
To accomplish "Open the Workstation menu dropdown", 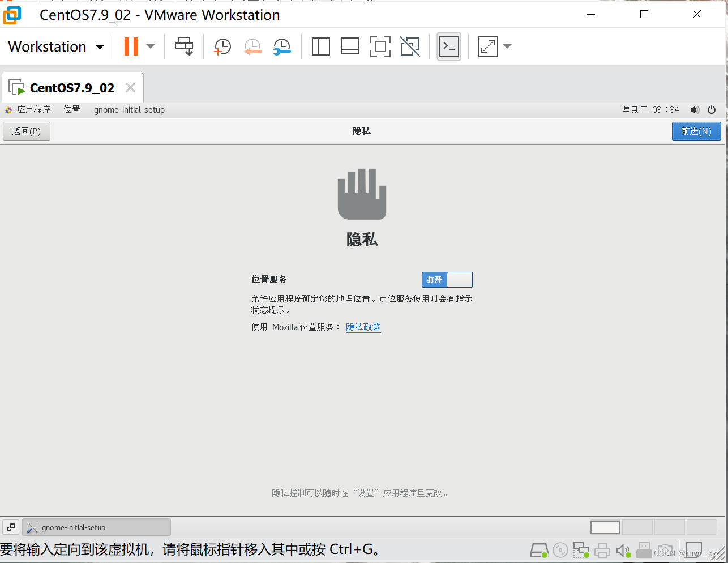I will tap(55, 46).
